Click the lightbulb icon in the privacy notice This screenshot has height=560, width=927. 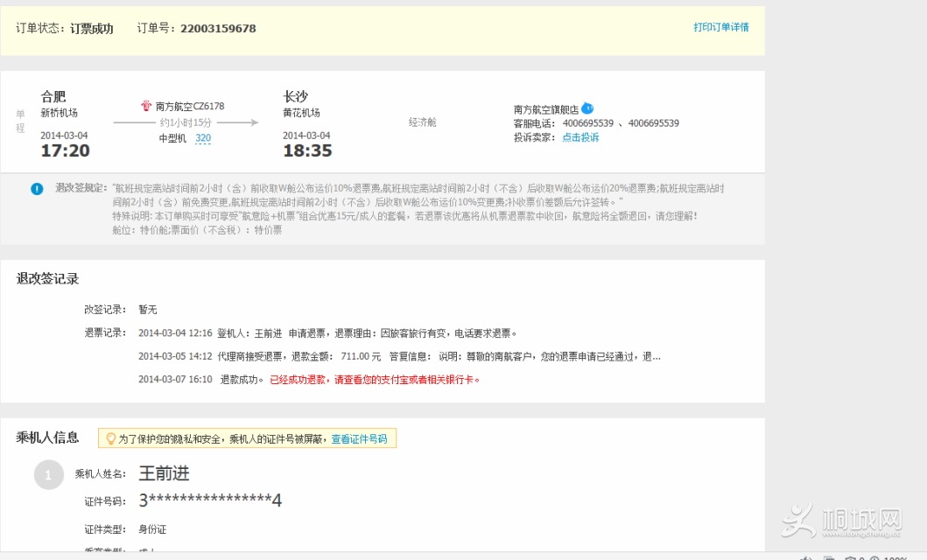110,438
